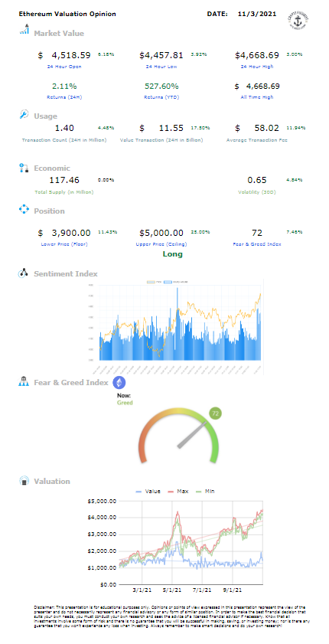Click the 24 Hour High label
Image resolution: width=329 pixels, height=644 pixels.
257,67
